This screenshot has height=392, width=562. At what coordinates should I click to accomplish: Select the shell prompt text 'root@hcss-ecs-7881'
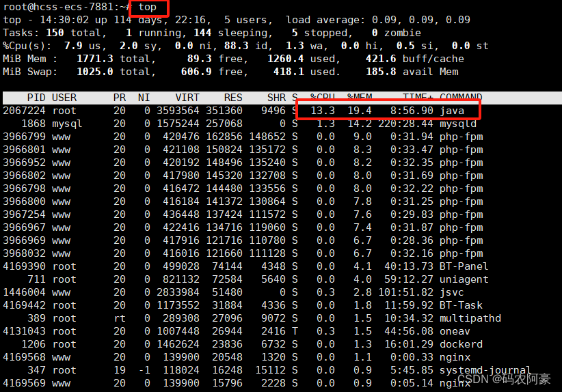(x=59, y=7)
